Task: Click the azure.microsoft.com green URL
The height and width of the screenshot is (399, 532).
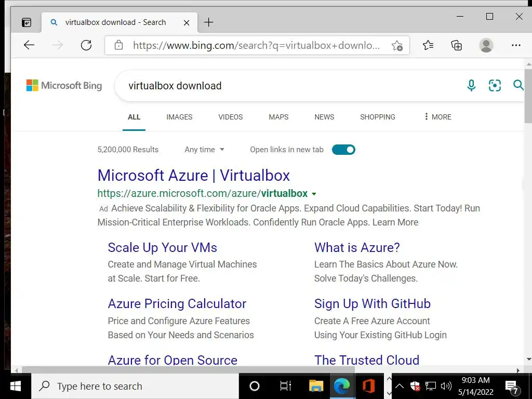Action: coord(203,193)
